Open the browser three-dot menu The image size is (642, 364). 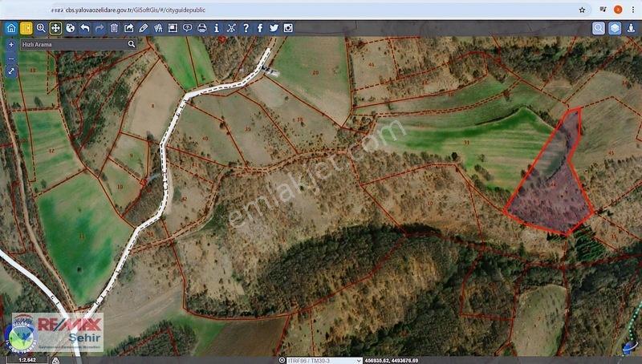(632, 10)
